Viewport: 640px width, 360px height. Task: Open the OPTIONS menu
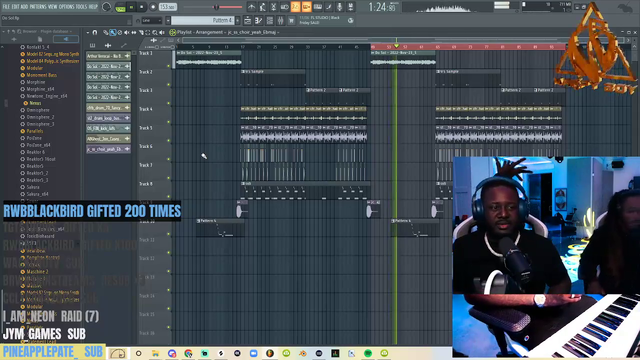click(67, 7)
